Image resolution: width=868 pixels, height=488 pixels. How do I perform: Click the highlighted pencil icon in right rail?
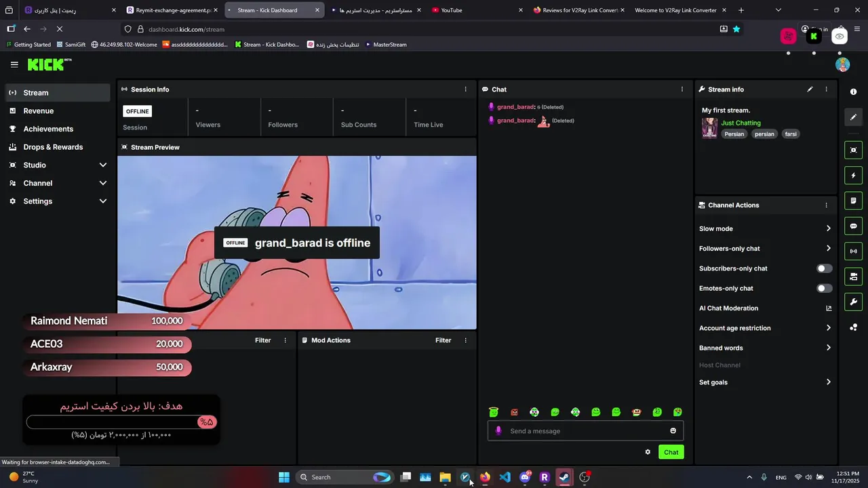click(853, 117)
